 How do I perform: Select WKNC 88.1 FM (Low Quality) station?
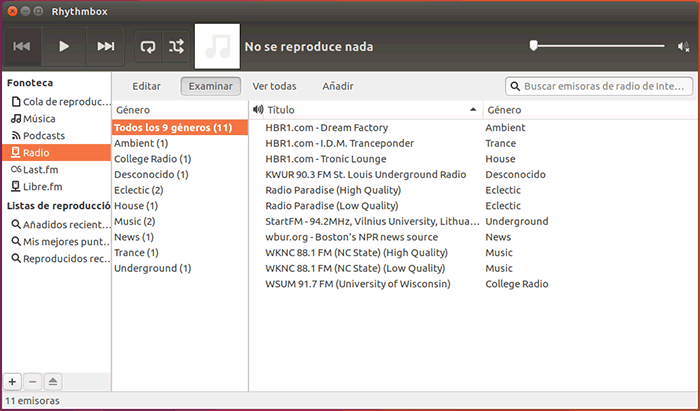(473, 268)
